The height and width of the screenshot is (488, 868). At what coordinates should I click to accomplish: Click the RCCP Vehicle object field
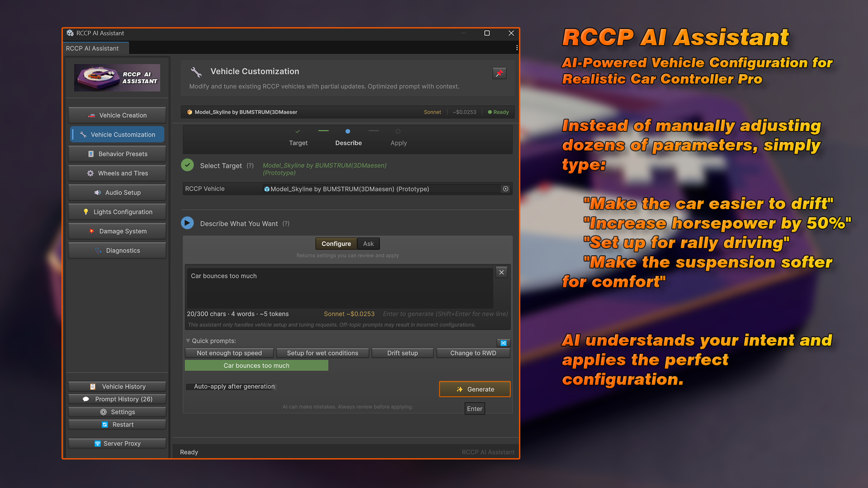387,189
